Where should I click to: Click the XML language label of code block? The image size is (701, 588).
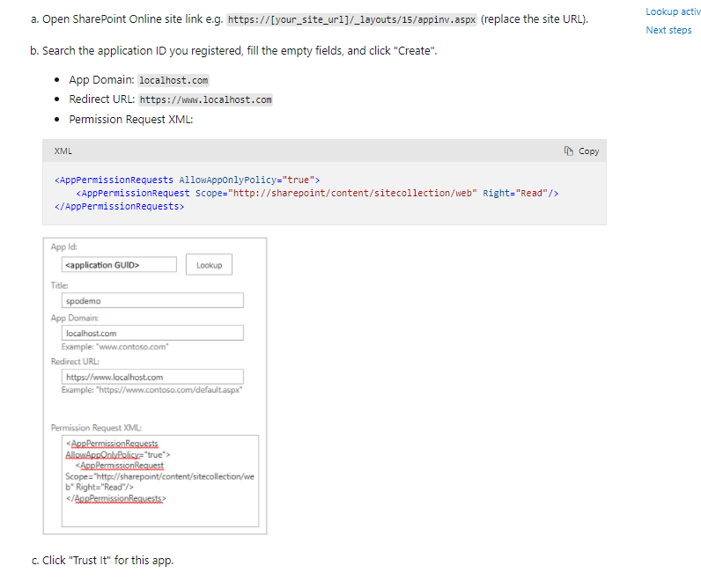point(63,151)
